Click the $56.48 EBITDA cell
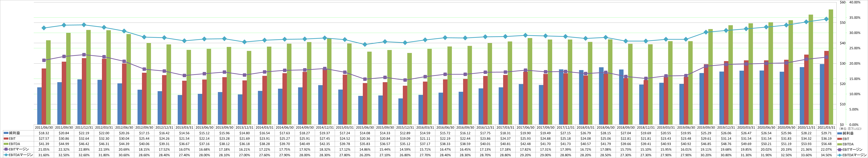 point(826,144)
